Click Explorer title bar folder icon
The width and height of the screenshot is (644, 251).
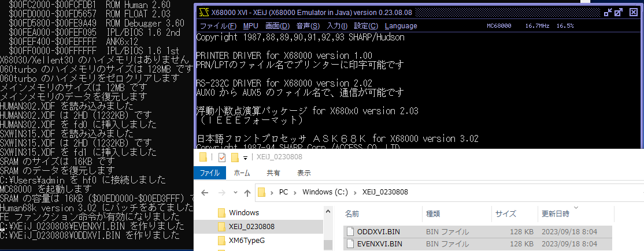click(203, 157)
